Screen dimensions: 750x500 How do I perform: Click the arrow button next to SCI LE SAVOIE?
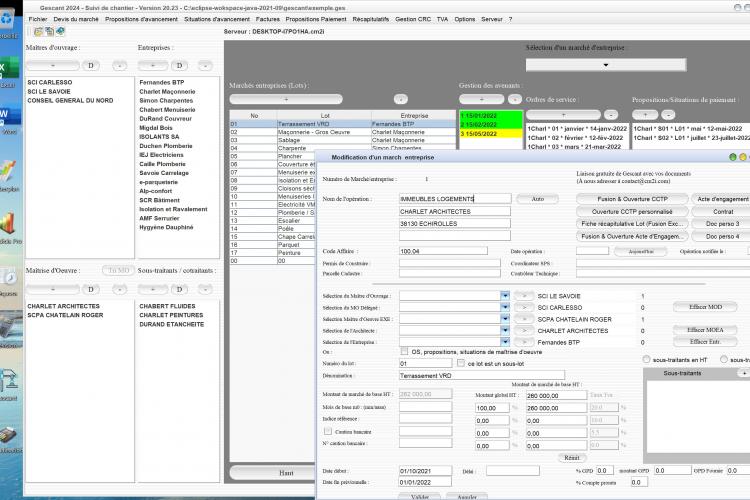524,296
